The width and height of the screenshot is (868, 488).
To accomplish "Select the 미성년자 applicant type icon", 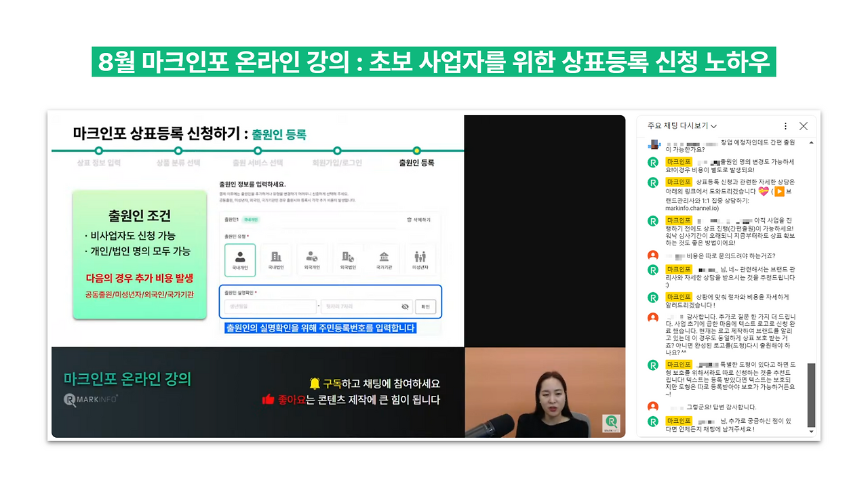I will (x=420, y=260).
